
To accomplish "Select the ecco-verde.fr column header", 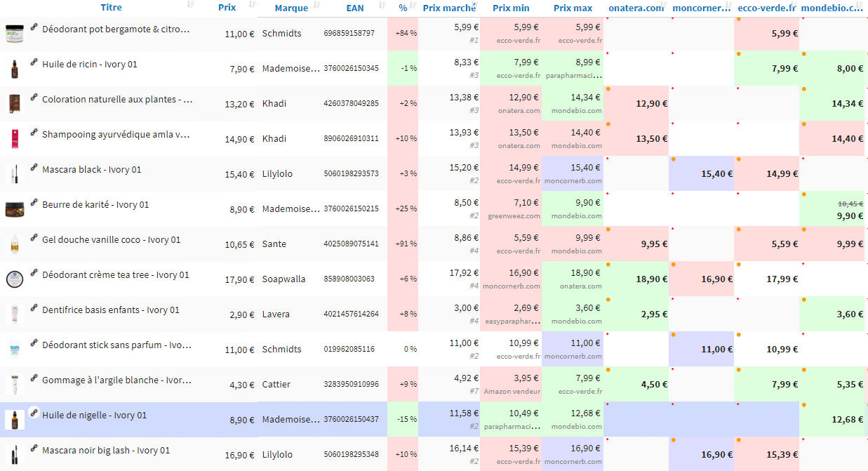I will 766,8.
